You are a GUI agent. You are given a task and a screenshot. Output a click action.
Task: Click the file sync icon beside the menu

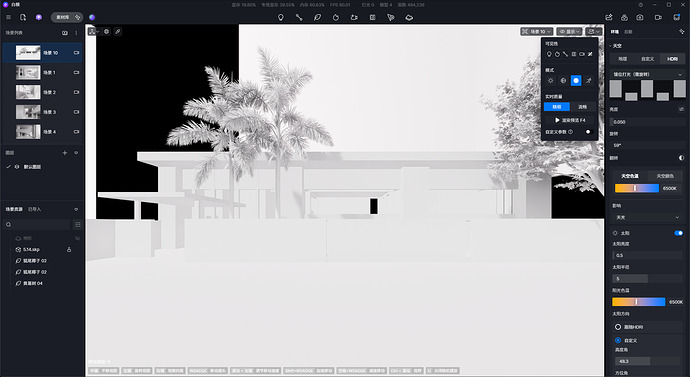pyautogui.click(x=23, y=18)
